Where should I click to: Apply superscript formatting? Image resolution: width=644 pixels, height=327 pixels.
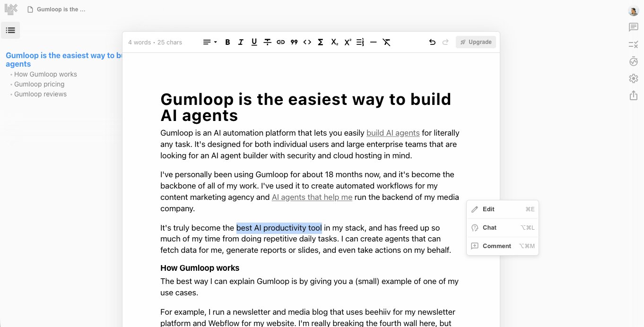348,42
